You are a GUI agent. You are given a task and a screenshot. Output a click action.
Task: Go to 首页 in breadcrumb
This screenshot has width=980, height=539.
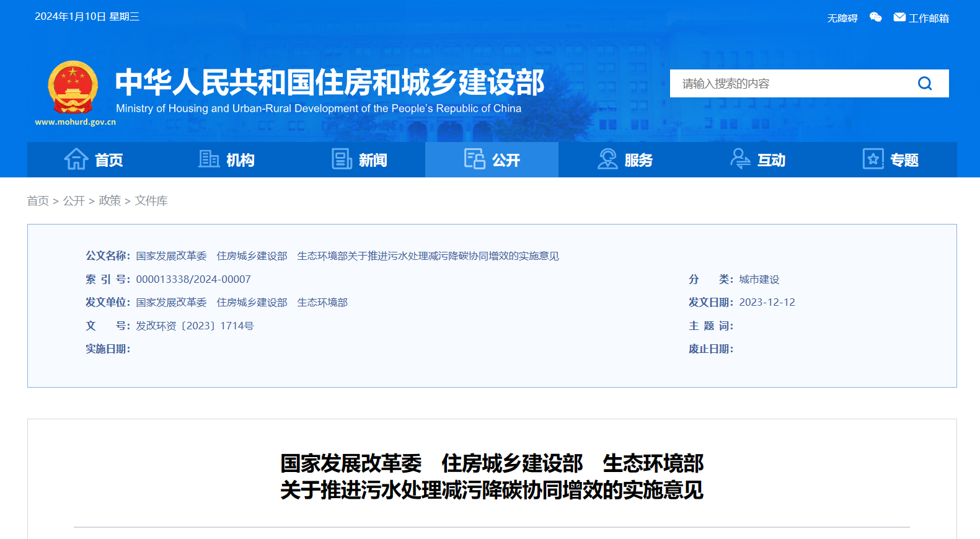(x=38, y=201)
